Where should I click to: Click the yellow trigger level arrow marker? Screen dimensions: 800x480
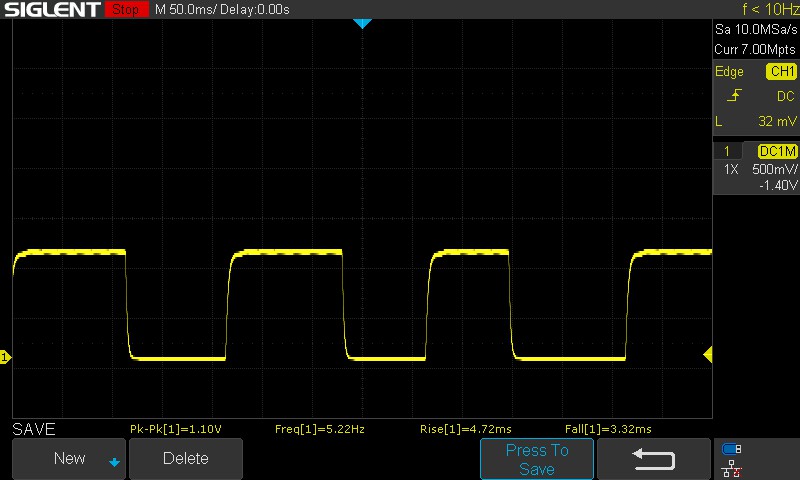pyautogui.click(x=708, y=355)
